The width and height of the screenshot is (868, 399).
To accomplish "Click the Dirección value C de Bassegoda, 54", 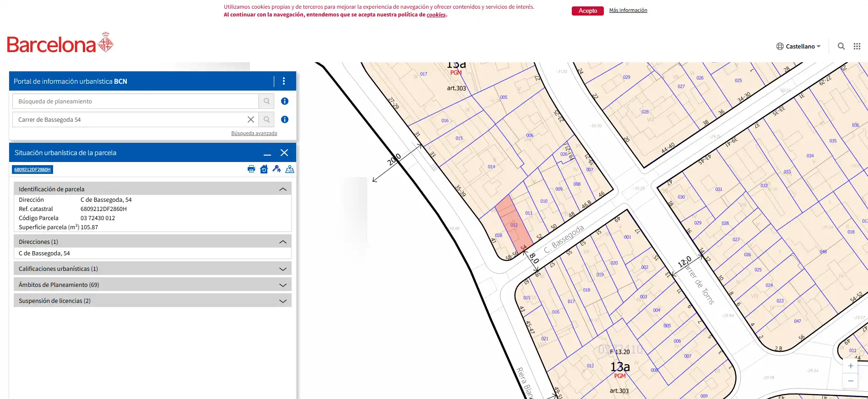I will pos(106,199).
